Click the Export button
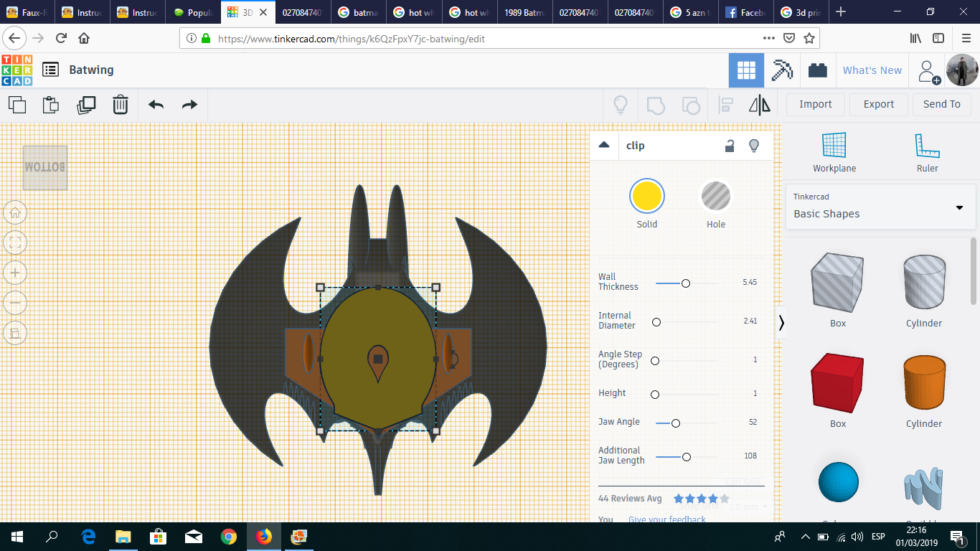Viewport: 980px width, 551px height. click(878, 104)
